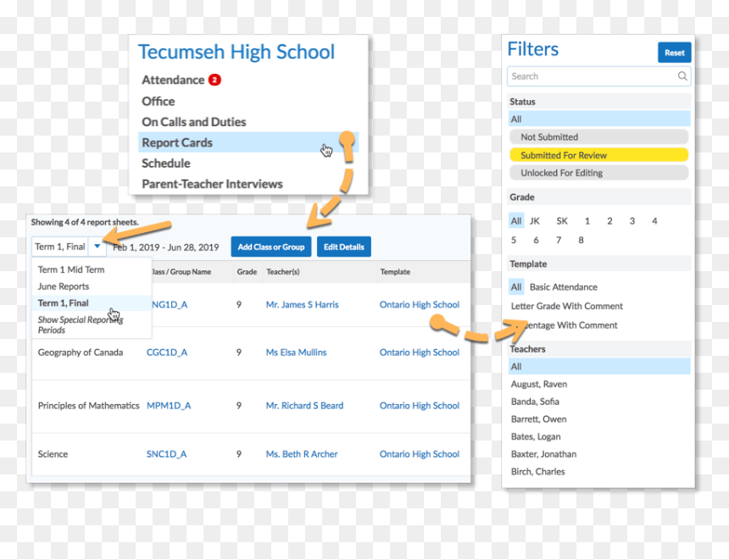Image resolution: width=729 pixels, height=560 pixels.
Task: Open class link SNC1D_A
Action: pyautogui.click(x=166, y=454)
